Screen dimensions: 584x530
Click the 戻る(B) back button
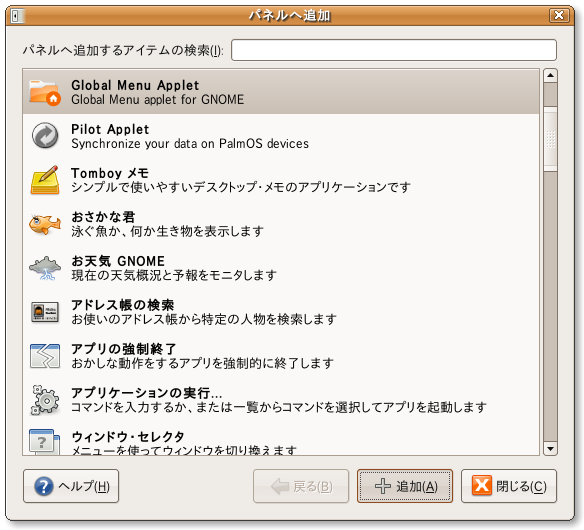[x=301, y=486]
